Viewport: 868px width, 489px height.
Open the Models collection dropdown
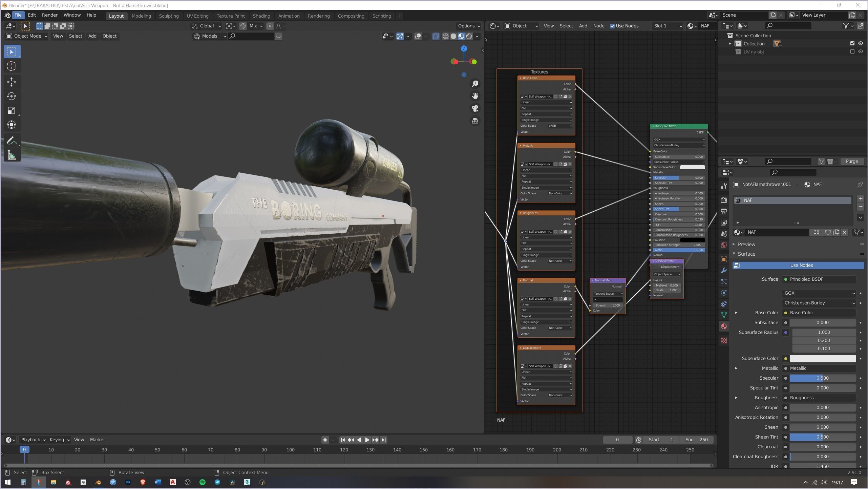(x=210, y=36)
